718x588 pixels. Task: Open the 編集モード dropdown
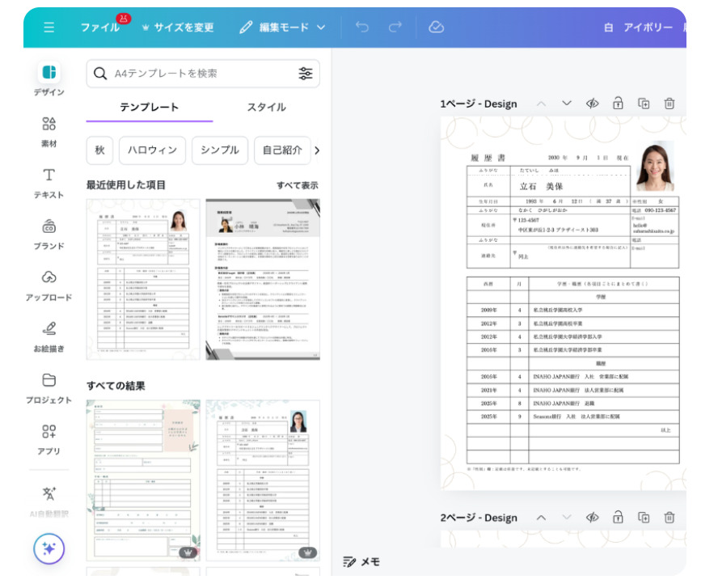point(282,27)
